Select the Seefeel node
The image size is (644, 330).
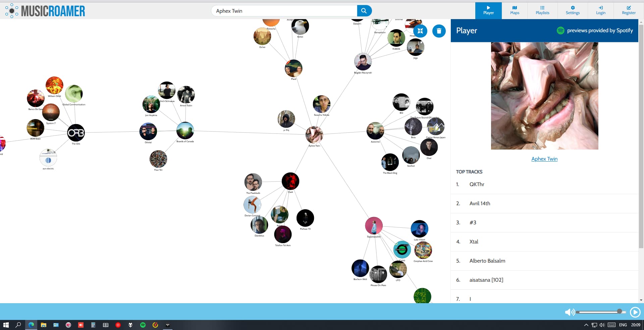point(411,155)
